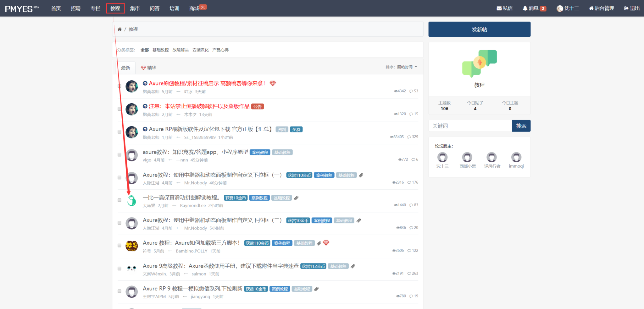The height and width of the screenshot is (309, 644).
Task: Open 集市 in top navigation
Action: pyautogui.click(x=135, y=8)
